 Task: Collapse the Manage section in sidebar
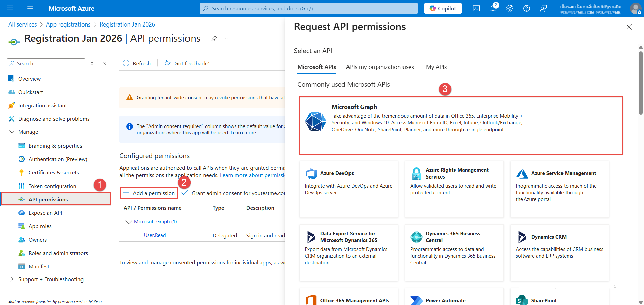click(12, 132)
